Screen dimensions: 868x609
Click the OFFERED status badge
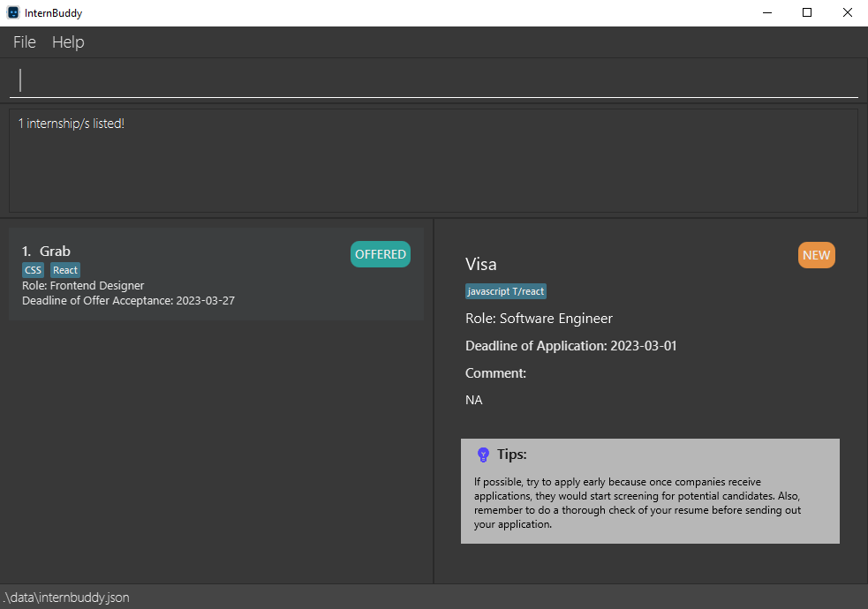(381, 254)
